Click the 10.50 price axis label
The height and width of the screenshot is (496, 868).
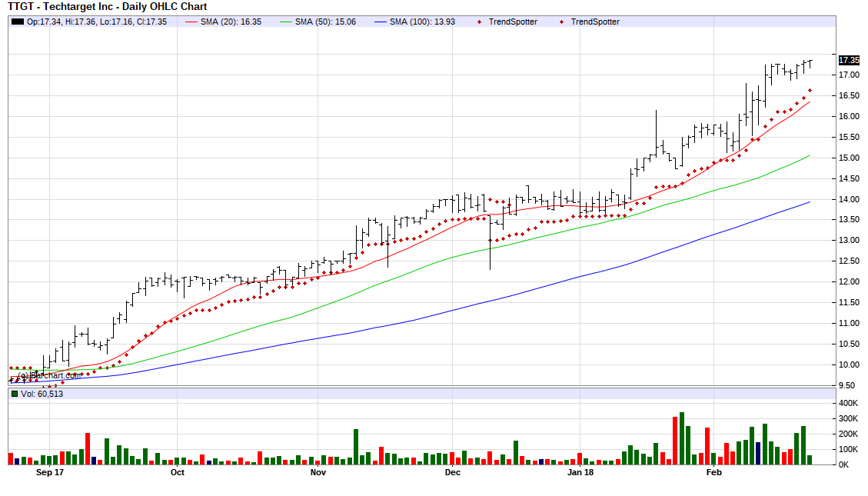[850, 345]
